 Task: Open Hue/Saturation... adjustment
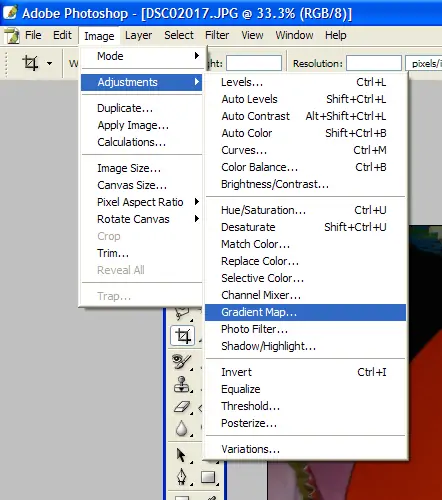click(305, 210)
